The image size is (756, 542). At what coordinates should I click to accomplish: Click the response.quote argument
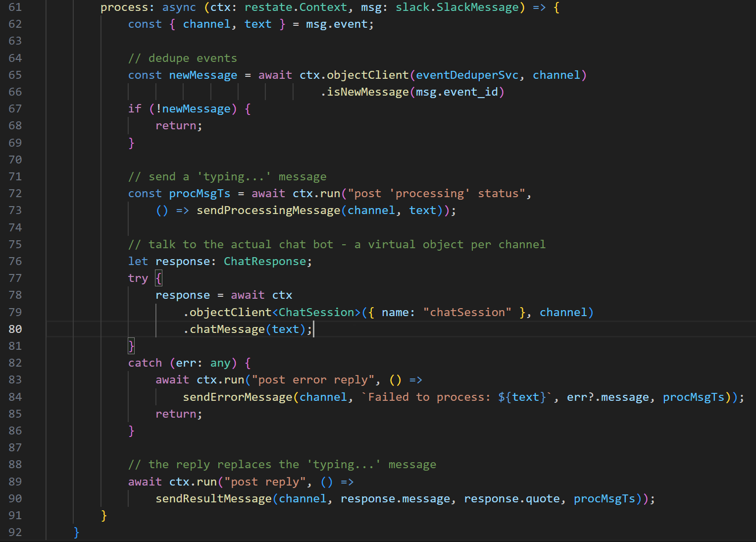click(512, 499)
